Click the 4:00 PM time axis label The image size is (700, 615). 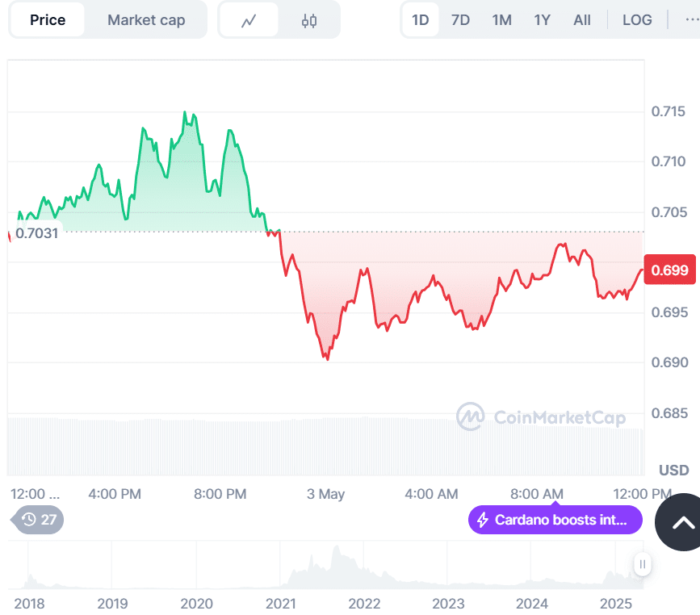[115, 494]
